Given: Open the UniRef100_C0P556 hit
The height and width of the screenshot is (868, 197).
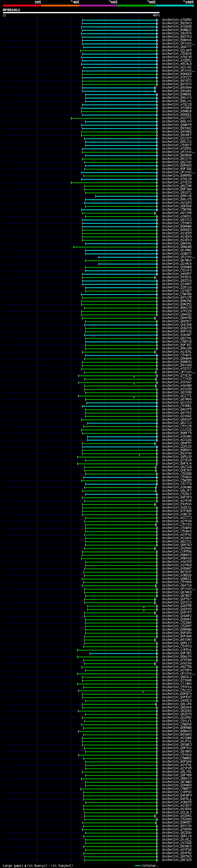Looking at the screenshot, I should (x=176, y=551).
